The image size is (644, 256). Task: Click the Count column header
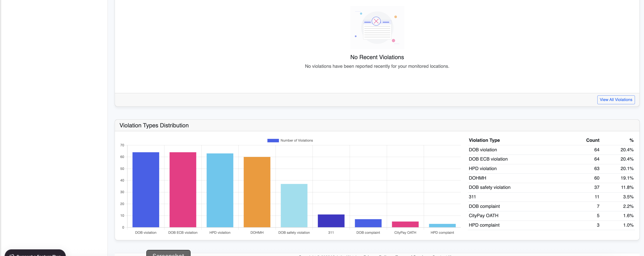point(593,140)
